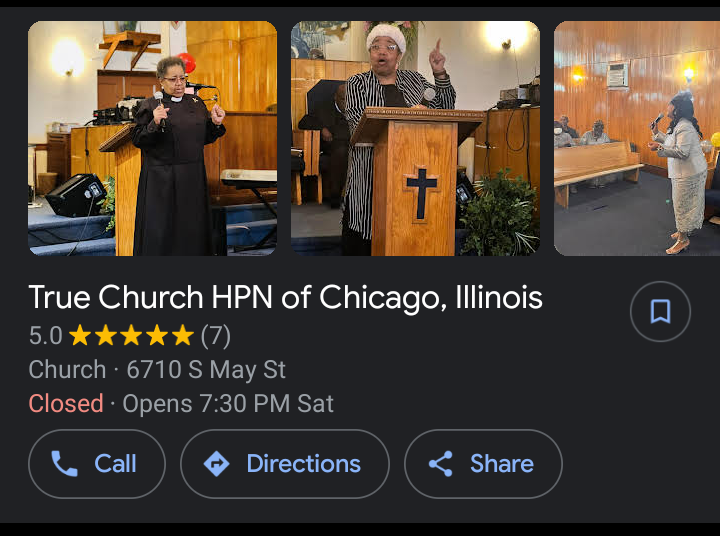Screen dimensions: 720x536
Task: Tap the share nodes icon
Action: click(x=441, y=464)
